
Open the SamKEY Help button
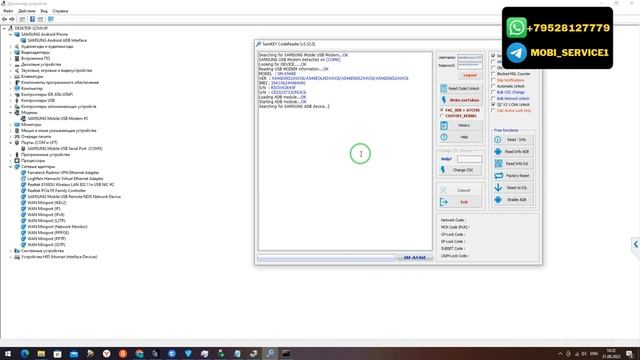pyautogui.click(x=460, y=137)
